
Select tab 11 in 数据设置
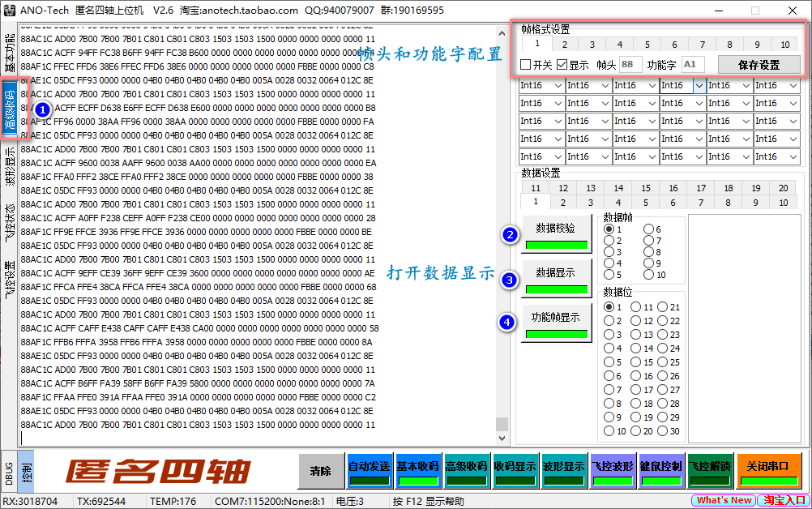(536, 188)
